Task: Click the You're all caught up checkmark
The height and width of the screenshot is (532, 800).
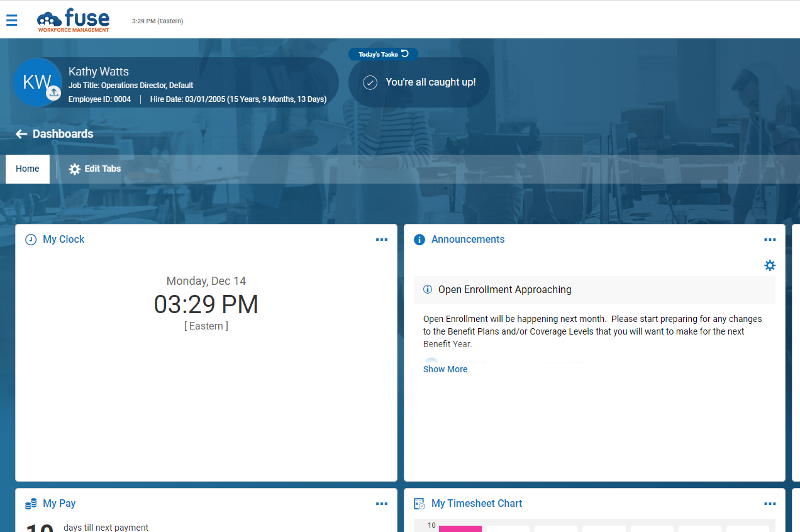Action: pyautogui.click(x=370, y=82)
